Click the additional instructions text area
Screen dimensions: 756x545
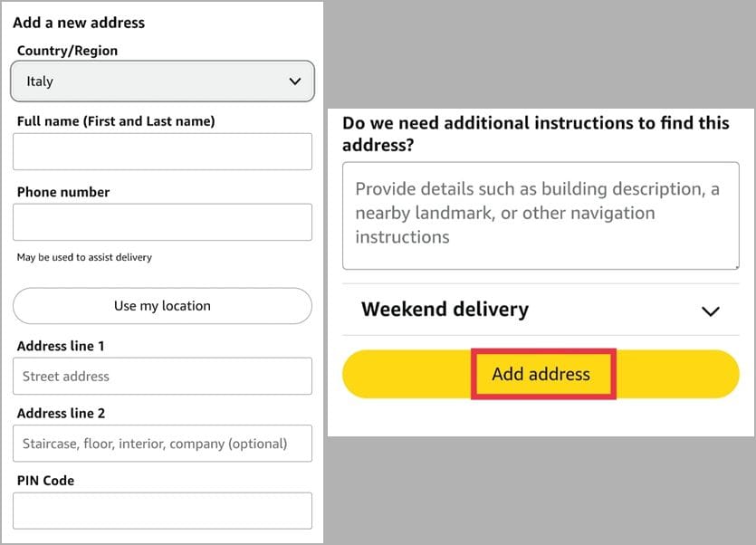tap(541, 215)
